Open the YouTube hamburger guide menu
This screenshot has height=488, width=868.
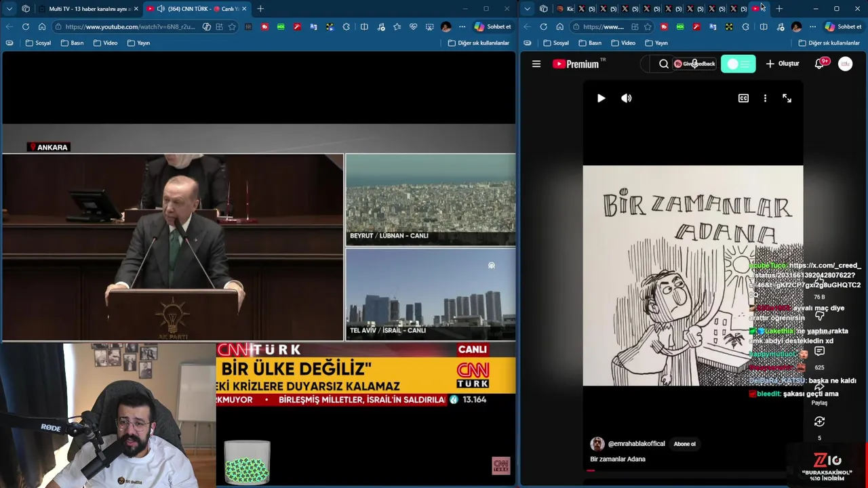[x=536, y=64]
